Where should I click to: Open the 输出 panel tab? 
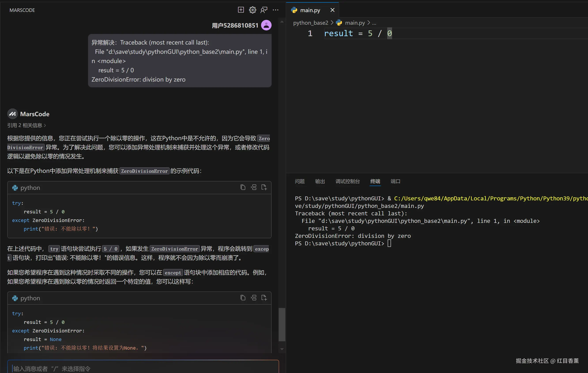(x=320, y=181)
